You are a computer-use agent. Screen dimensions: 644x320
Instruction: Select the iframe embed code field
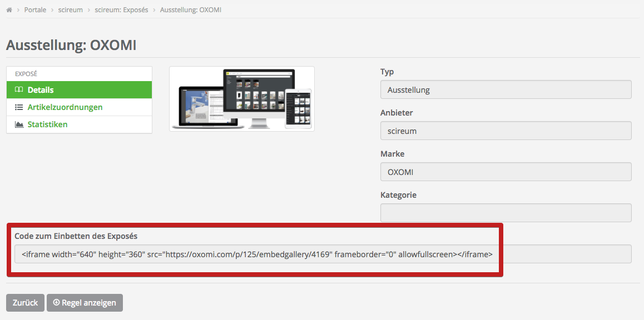coord(323,254)
